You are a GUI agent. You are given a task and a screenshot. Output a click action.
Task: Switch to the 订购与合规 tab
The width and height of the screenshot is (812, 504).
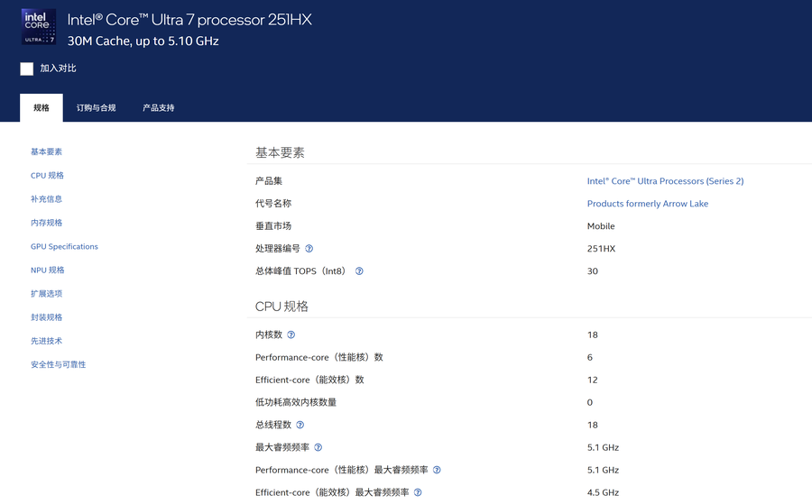click(x=97, y=108)
